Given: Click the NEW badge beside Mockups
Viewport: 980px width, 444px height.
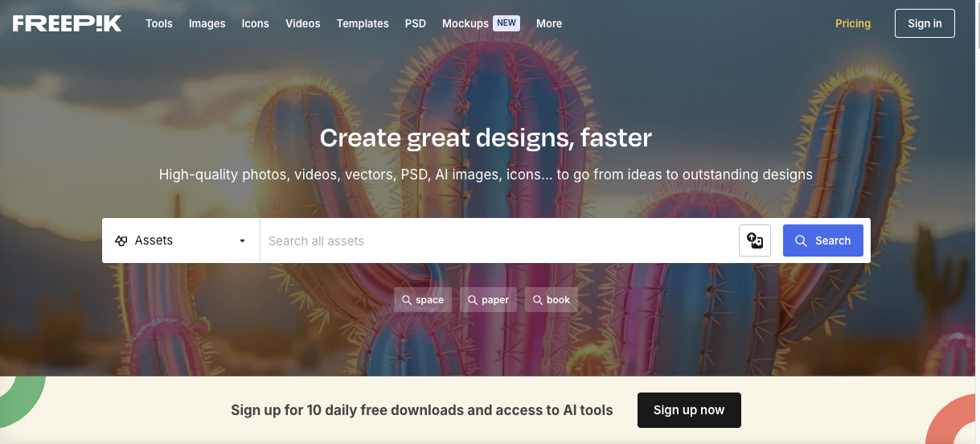Looking at the screenshot, I should point(506,23).
